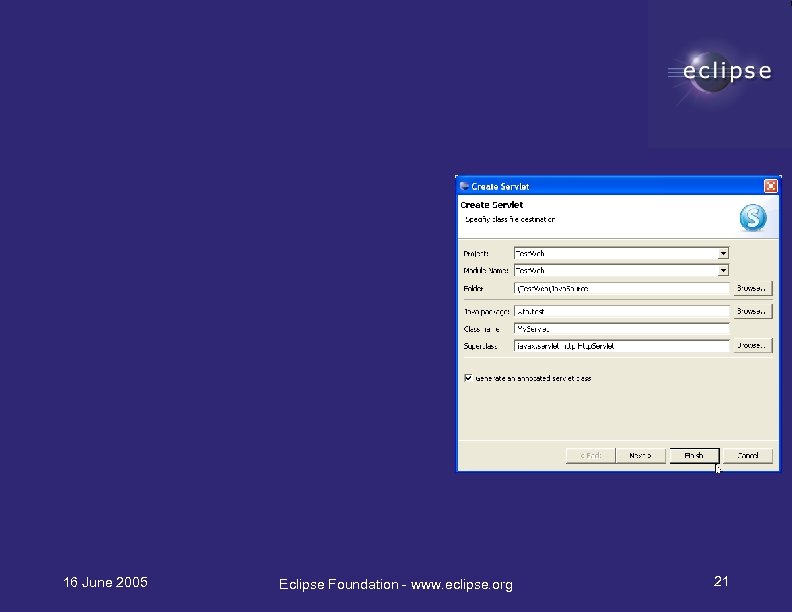The image size is (792, 612).
Task: Click the Folder input field
Action: click(622, 288)
